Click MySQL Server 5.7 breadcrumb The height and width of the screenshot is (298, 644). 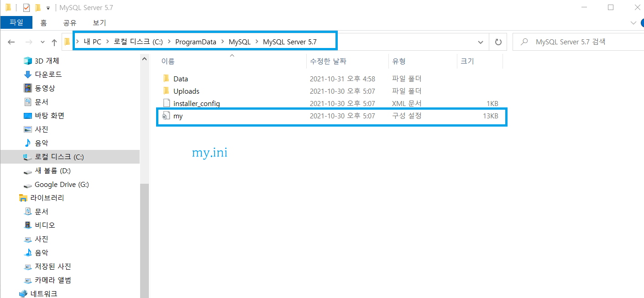pos(290,42)
